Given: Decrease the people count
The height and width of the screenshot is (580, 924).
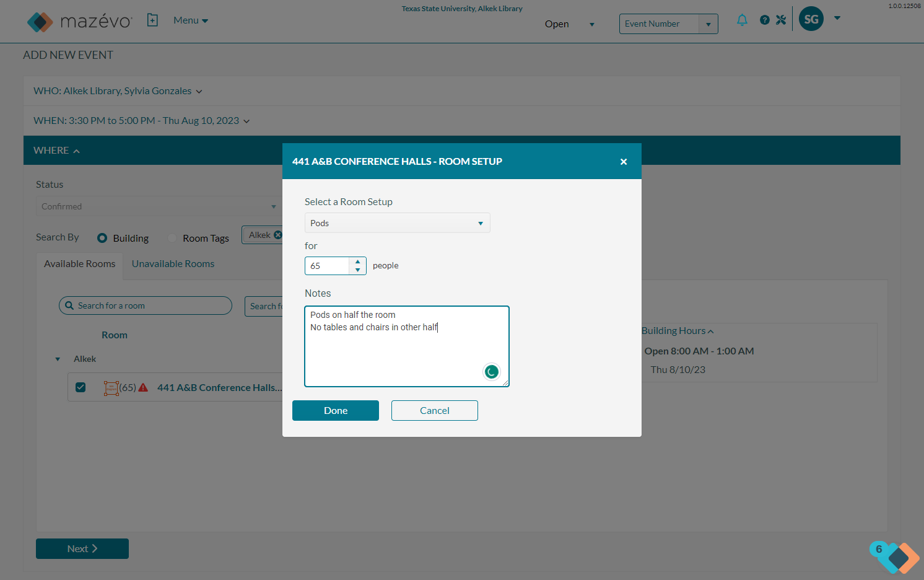Looking at the screenshot, I should point(358,270).
